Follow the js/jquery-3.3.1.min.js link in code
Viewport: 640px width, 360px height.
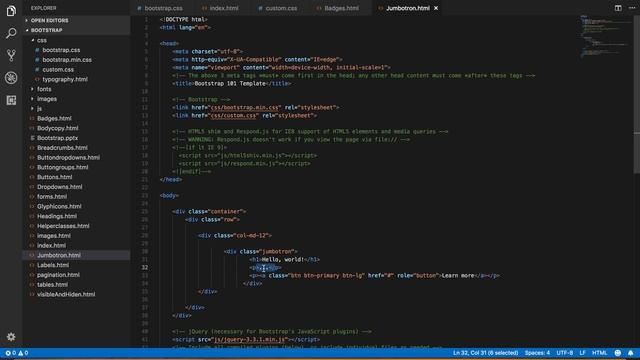[x=250, y=340]
